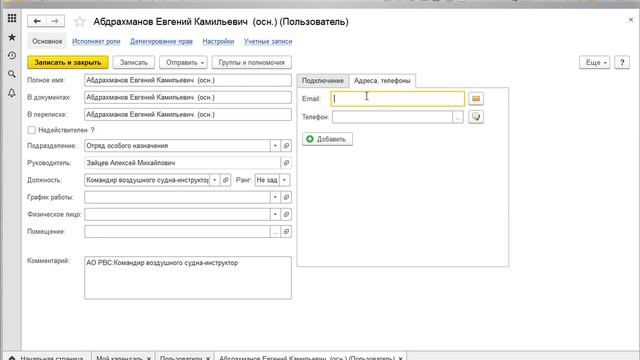Expand the Физическое лицо dropdown list
This screenshot has width=640, height=360.
(x=275, y=214)
